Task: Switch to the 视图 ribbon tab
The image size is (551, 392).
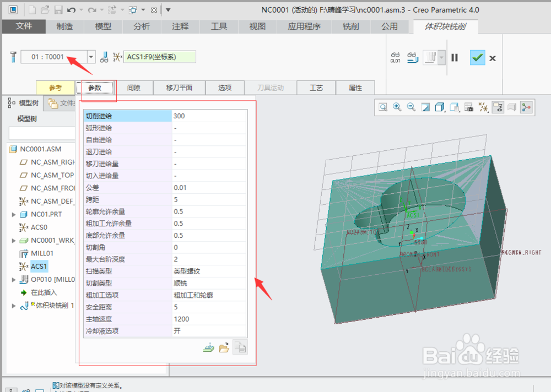Action: click(x=257, y=26)
